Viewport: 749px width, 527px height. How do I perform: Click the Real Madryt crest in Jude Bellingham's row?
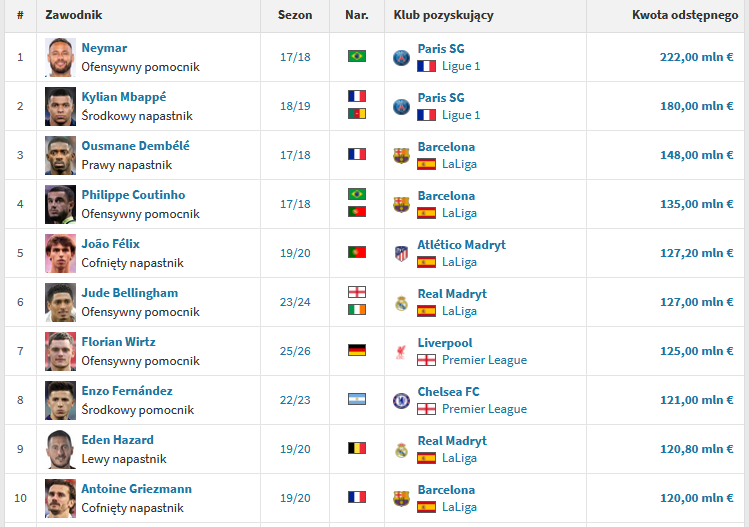coord(401,302)
